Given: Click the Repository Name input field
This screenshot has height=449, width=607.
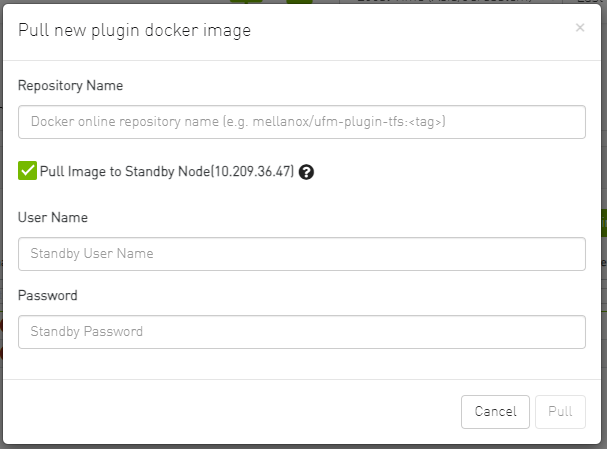Looking at the screenshot, I should (301, 122).
